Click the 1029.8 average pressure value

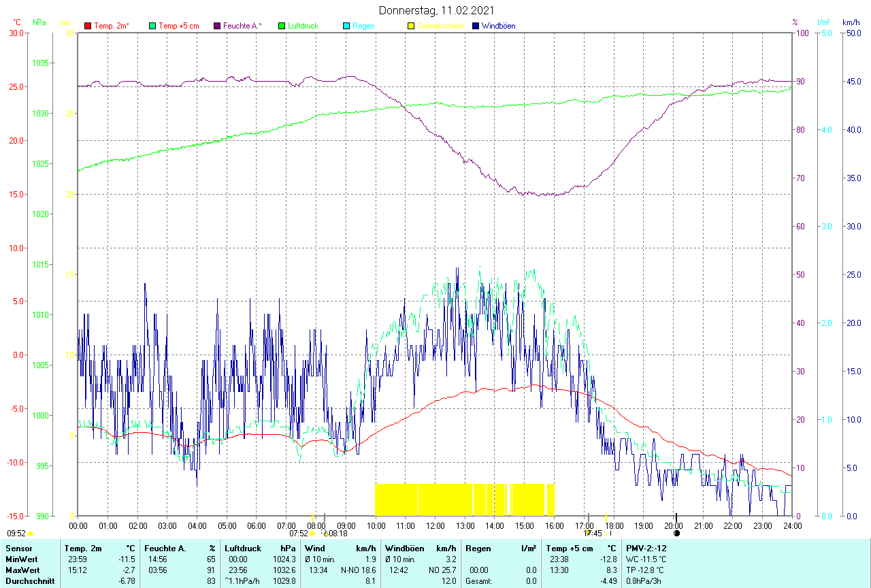284,581
